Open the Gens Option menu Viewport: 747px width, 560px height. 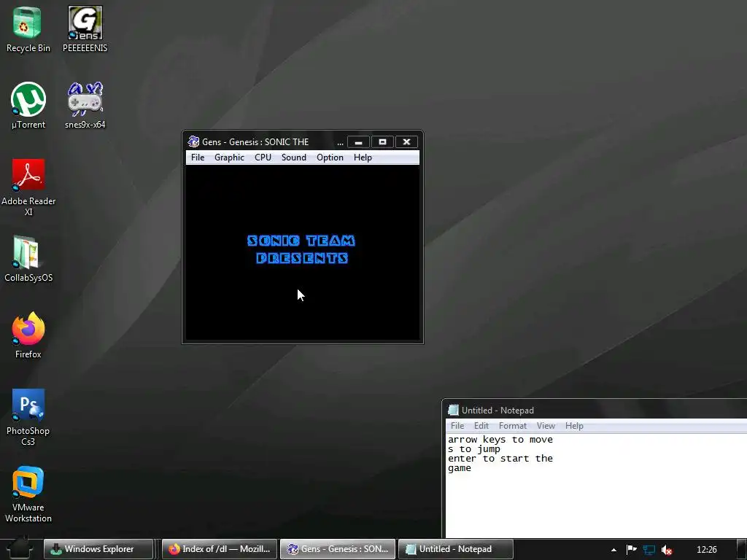330,157
